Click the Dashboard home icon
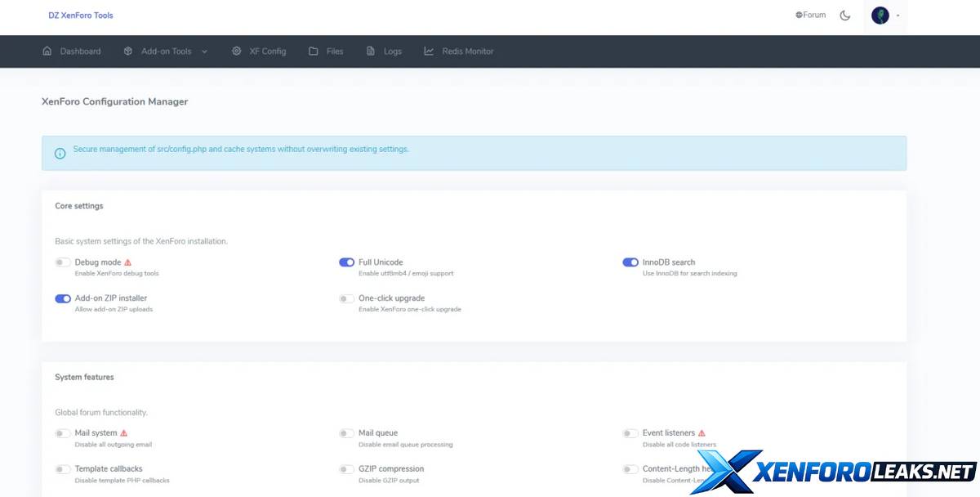The height and width of the screenshot is (497, 980). [x=47, y=51]
